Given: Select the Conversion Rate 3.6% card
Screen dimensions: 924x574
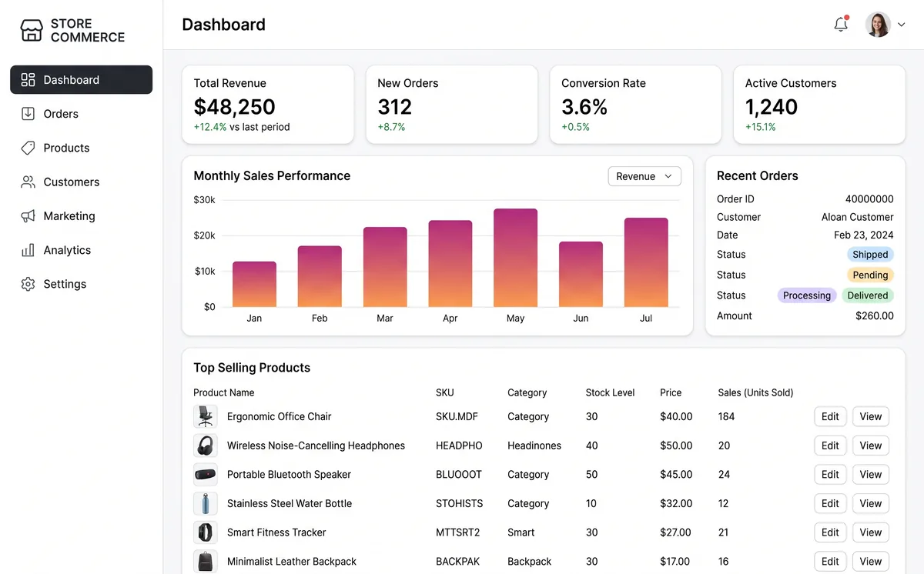Looking at the screenshot, I should 635,105.
